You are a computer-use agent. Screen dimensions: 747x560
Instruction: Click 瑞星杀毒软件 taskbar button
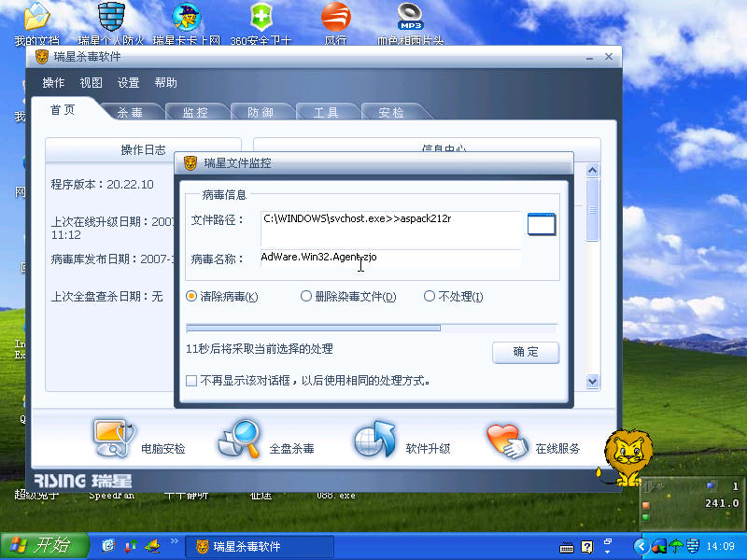point(259,546)
